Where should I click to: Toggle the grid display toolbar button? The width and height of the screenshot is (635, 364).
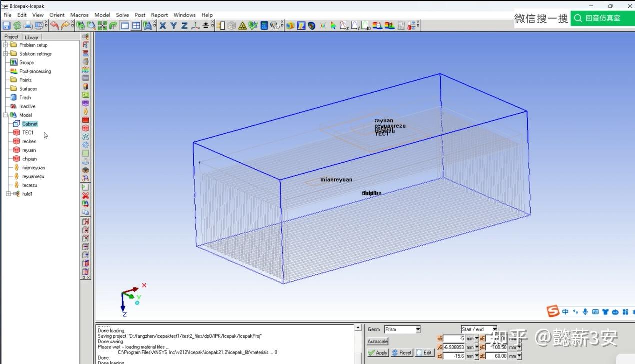136,25
